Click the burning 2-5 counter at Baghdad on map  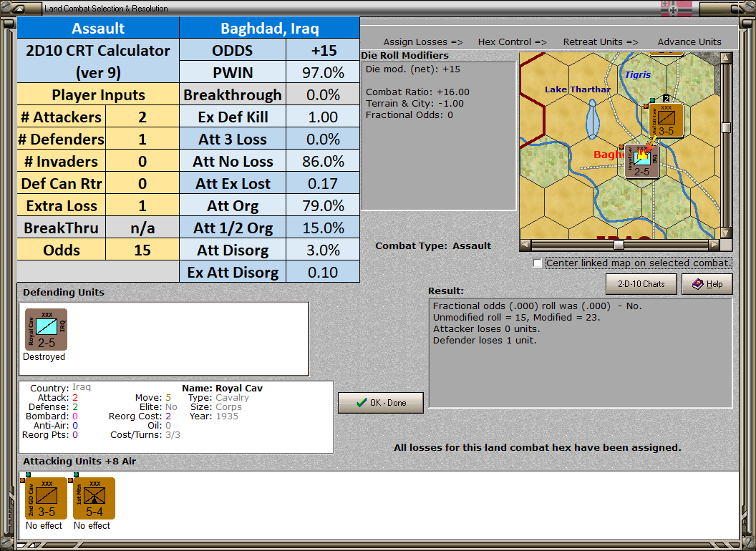coord(641,162)
